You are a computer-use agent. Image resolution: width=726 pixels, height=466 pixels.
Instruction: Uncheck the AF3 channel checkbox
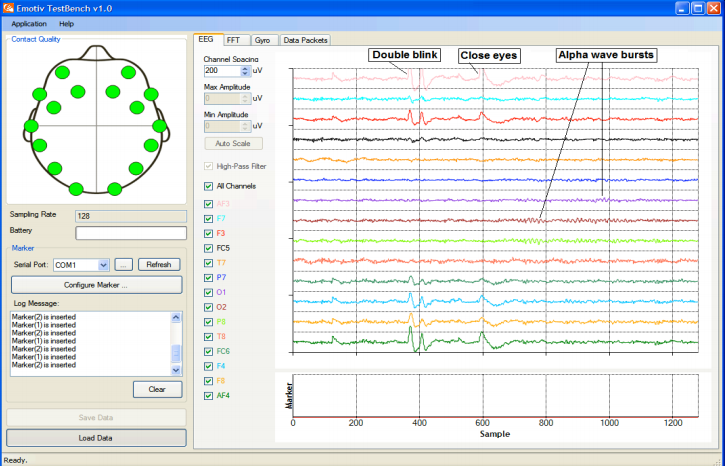point(208,204)
